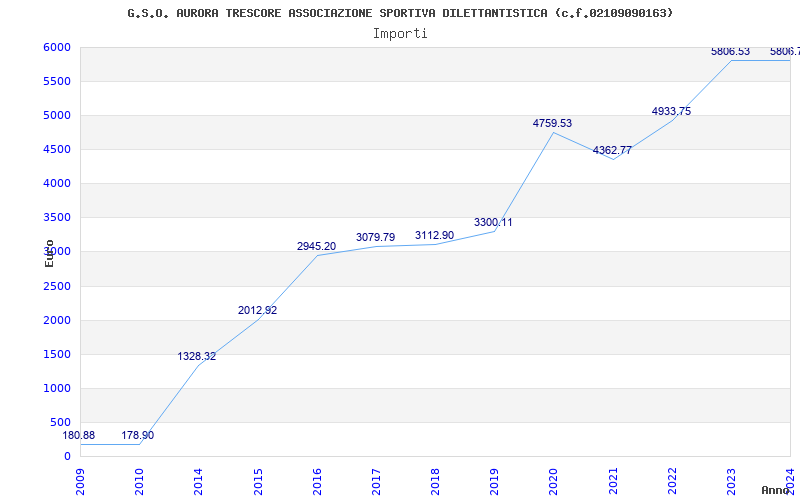800x500 pixels.
Task: Click the y-axis value 2000
Action: pyautogui.click(x=57, y=320)
